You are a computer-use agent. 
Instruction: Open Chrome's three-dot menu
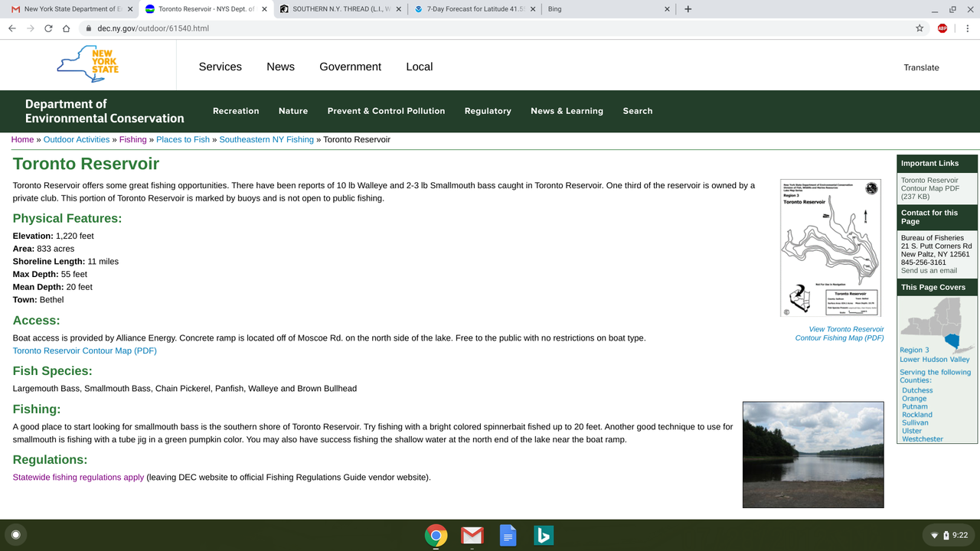point(968,26)
